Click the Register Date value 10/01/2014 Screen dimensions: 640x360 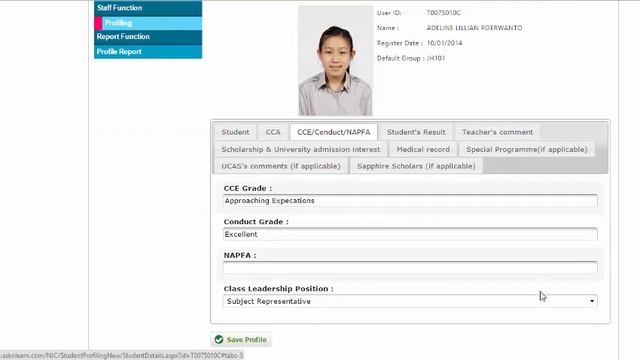(x=444, y=43)
